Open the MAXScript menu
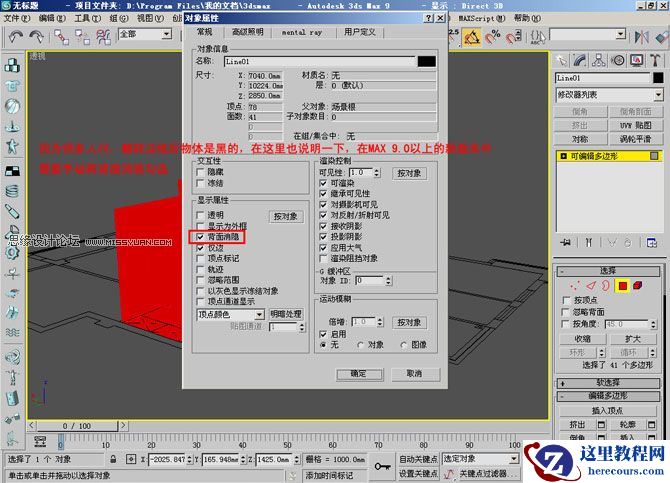The width and height of the screenshot is (670, 483). click(x=482, y=18)
